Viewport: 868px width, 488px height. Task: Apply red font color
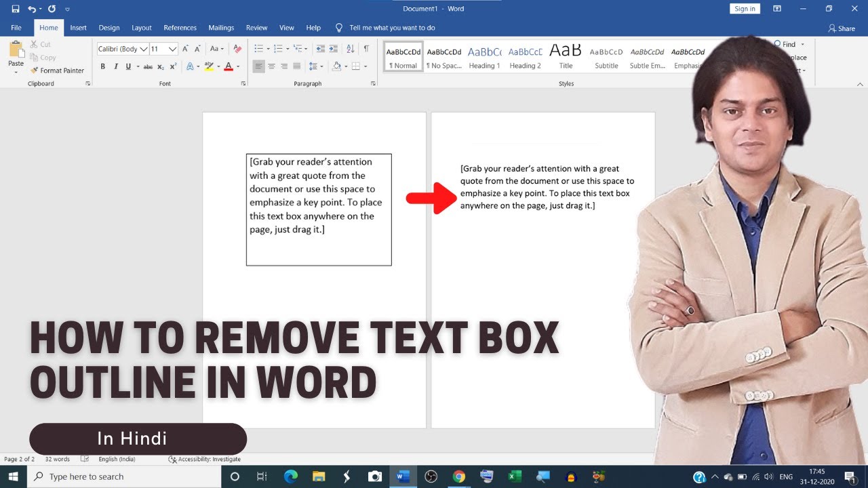click(x=228, y=66)
